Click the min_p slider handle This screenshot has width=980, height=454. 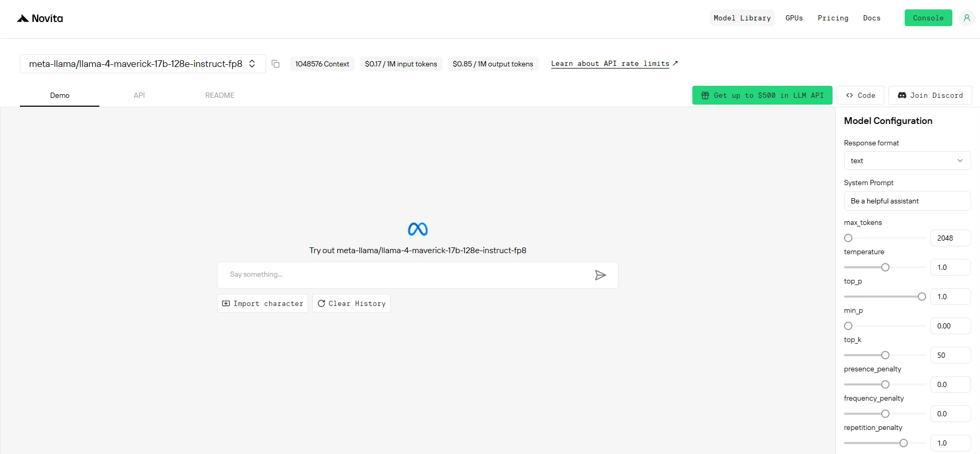pyautogui.click(x=848, y=326)
